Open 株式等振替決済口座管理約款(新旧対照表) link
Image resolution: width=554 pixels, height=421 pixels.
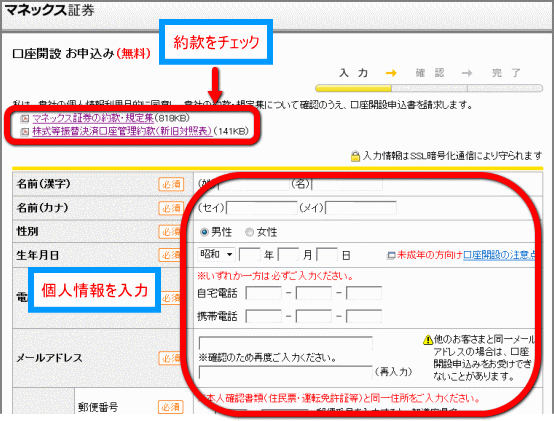point(122,131)
